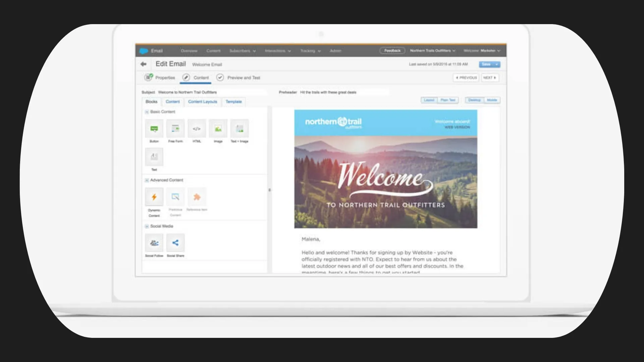Select the Text content block

154,157
